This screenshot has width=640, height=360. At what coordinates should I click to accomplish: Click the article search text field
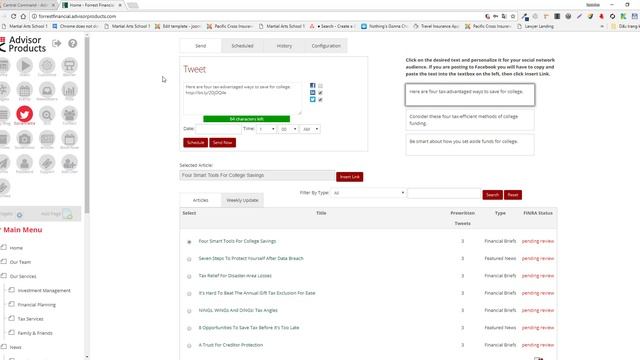444,193
